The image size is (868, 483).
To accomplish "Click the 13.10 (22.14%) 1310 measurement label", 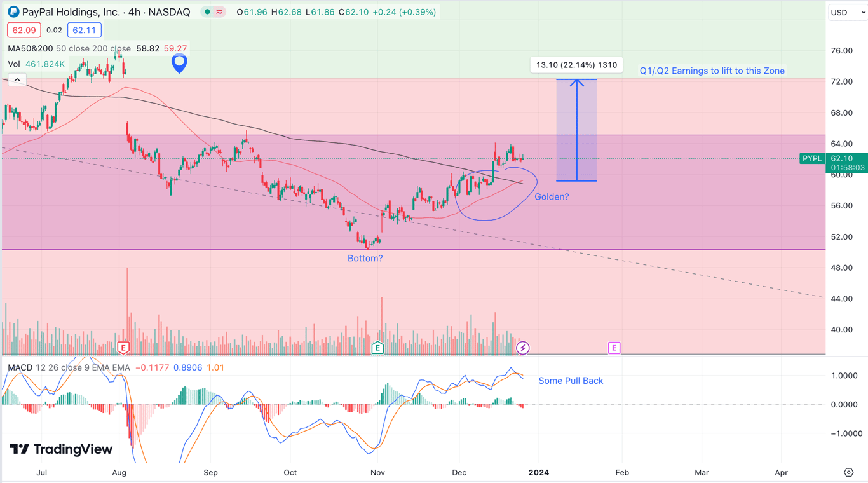I will point(576,65).
